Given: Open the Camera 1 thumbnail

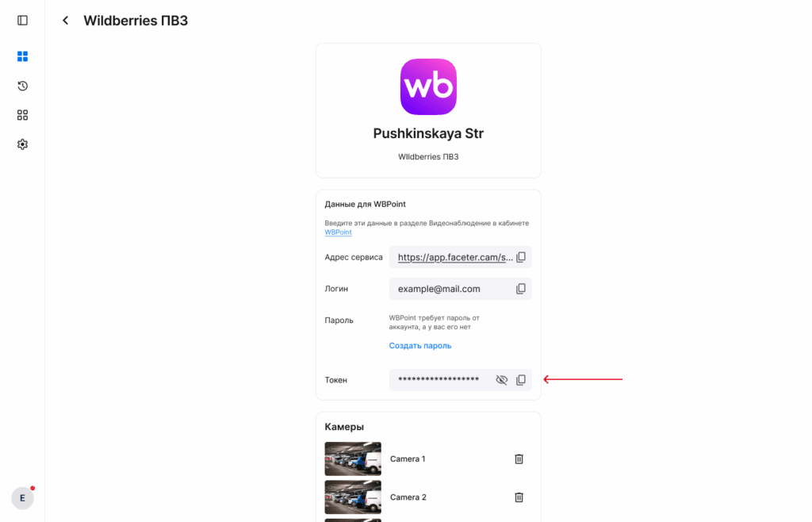Looking at the screenshot, I should coord(353,459).
